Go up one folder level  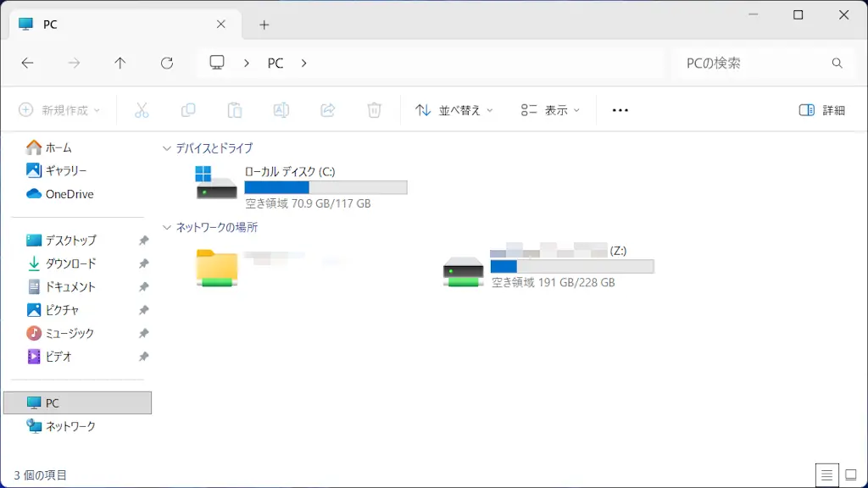coord(120,63)
